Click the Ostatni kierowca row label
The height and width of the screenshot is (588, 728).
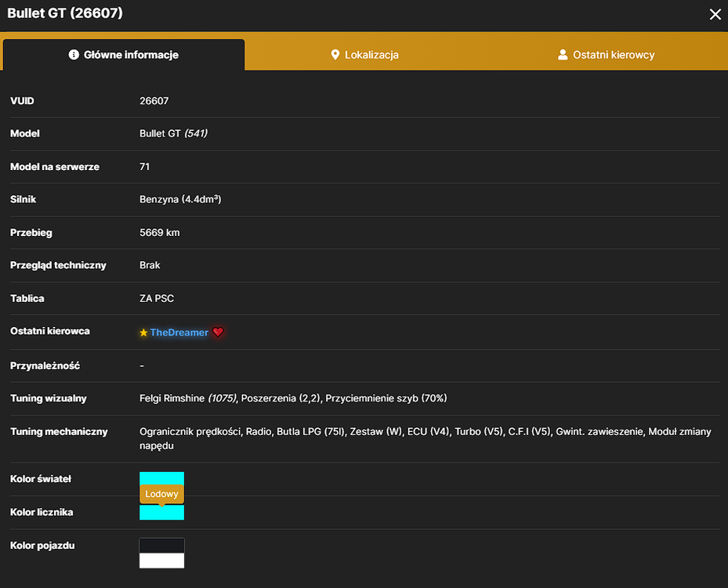[x=50, y=331]
